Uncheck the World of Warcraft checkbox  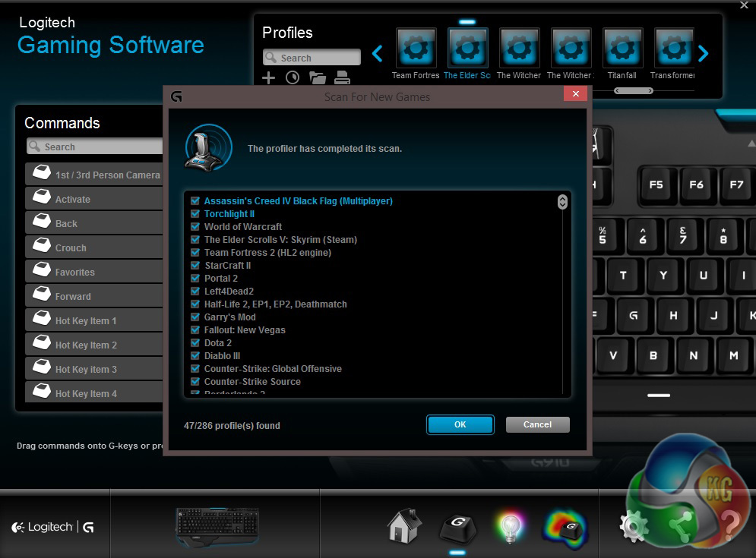coord(195,227)
